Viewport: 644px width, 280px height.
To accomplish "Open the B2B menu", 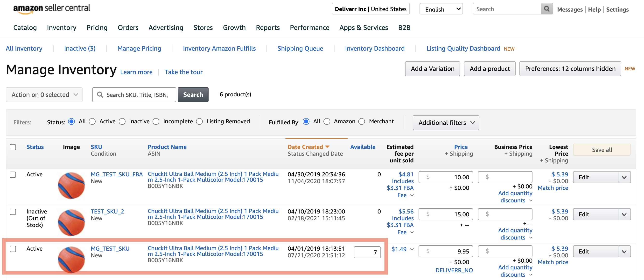I will [404, 27].
